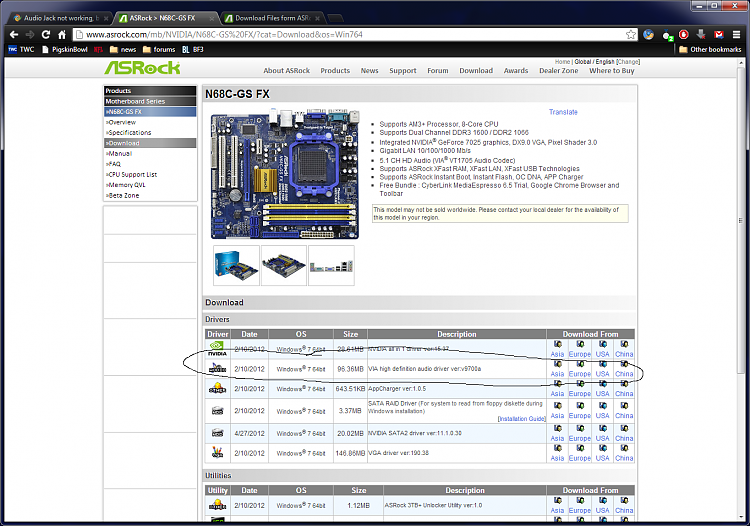Open the SATA RAID Installation Guide link
Screen dimensions: 750x526
tap(521, 418)
